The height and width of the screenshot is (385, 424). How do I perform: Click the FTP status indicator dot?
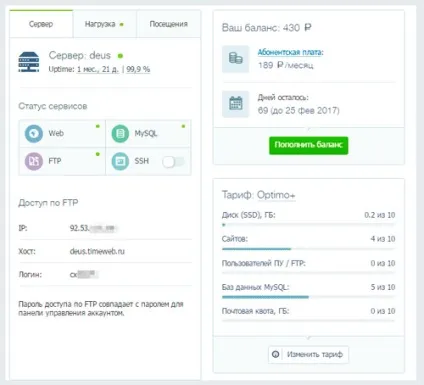pyautogui.click(x=98, y=154)
